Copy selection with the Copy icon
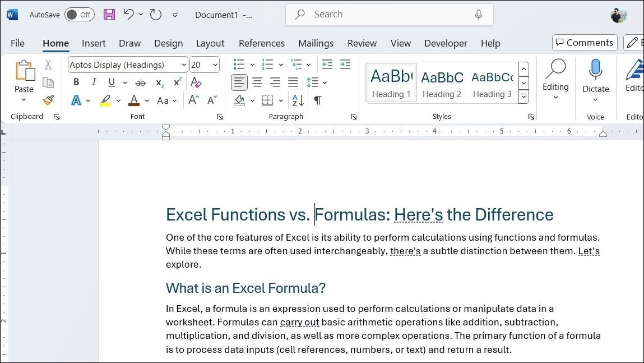 (x=48, y=82)
